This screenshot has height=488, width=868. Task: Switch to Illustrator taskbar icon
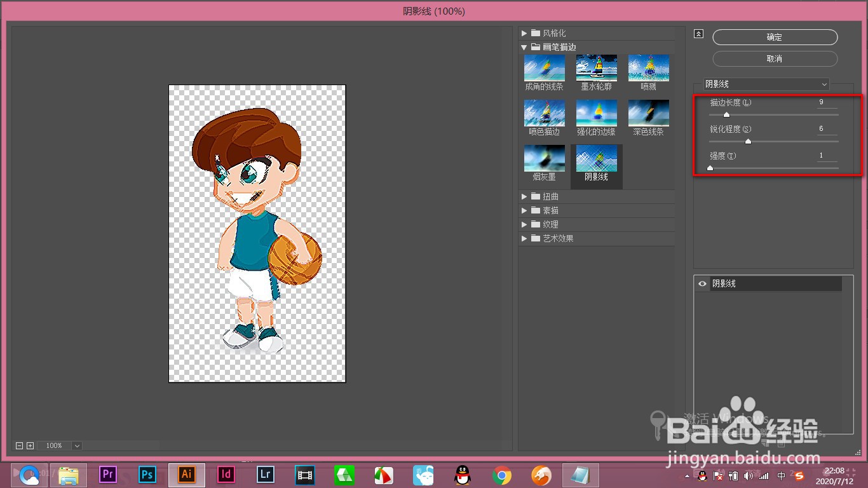pyautogui.click(x=187, y=475)
